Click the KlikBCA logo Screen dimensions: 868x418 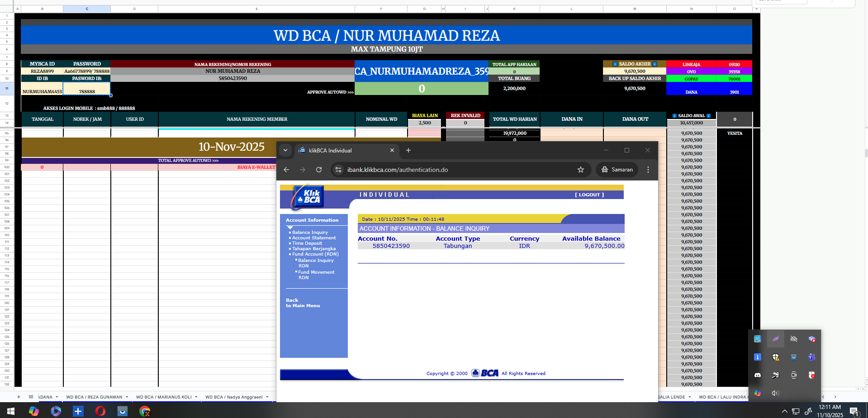(x=309, y=197)
